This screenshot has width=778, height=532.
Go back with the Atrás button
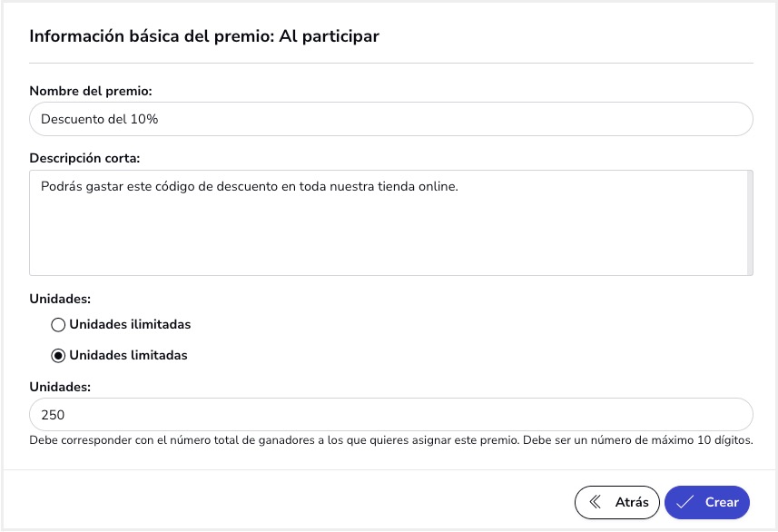[x=616, y=502]
